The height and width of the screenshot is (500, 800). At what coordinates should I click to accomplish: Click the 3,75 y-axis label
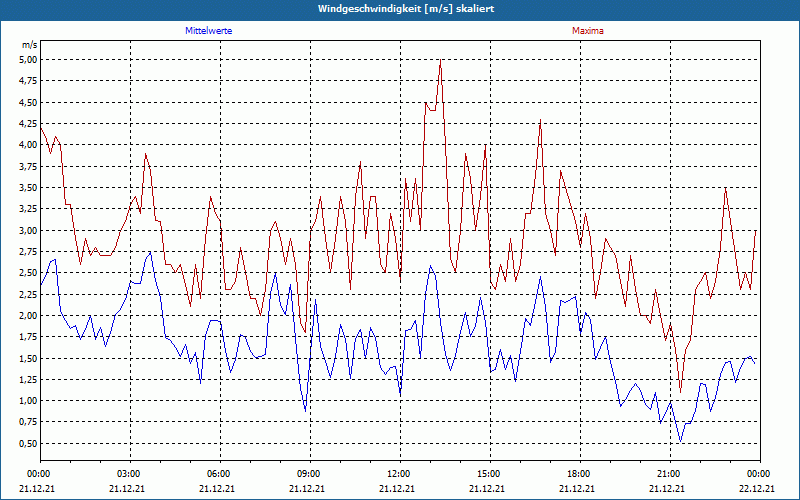pyautogui.click(x=29, y=166)
